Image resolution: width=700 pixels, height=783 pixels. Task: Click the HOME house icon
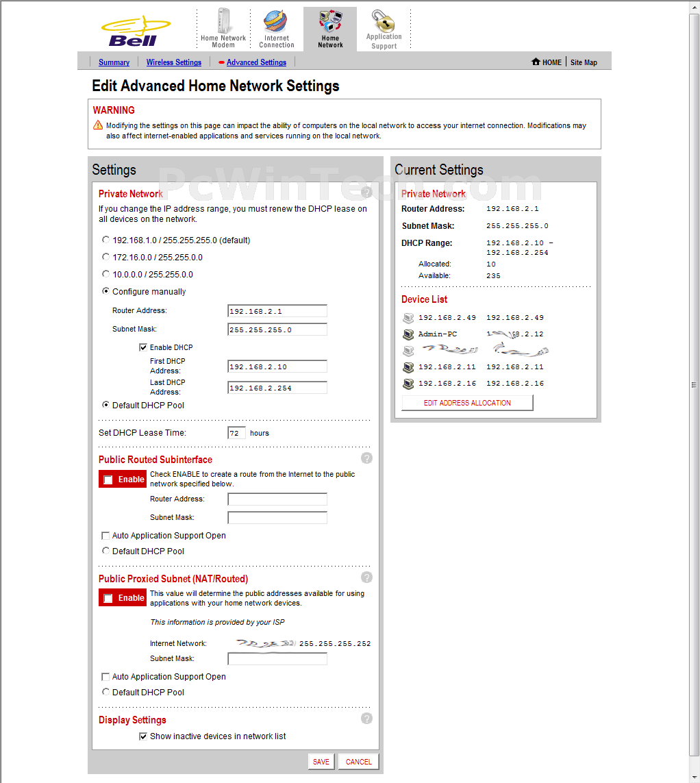pyautogui.click(x=536, y=62)
